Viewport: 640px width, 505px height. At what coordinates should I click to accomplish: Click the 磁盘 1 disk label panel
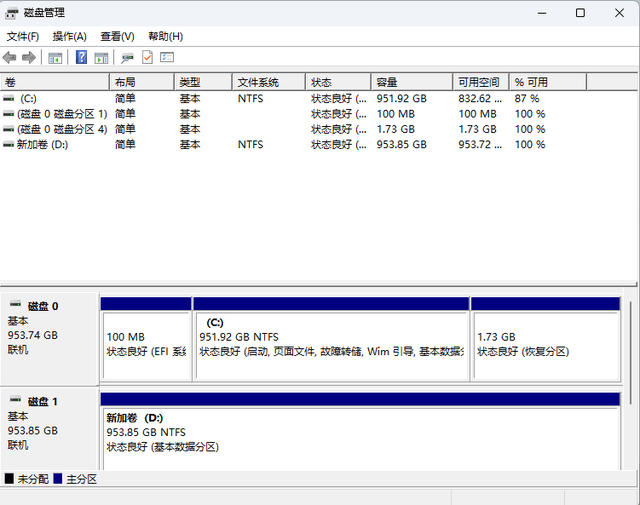coord(49,429)
